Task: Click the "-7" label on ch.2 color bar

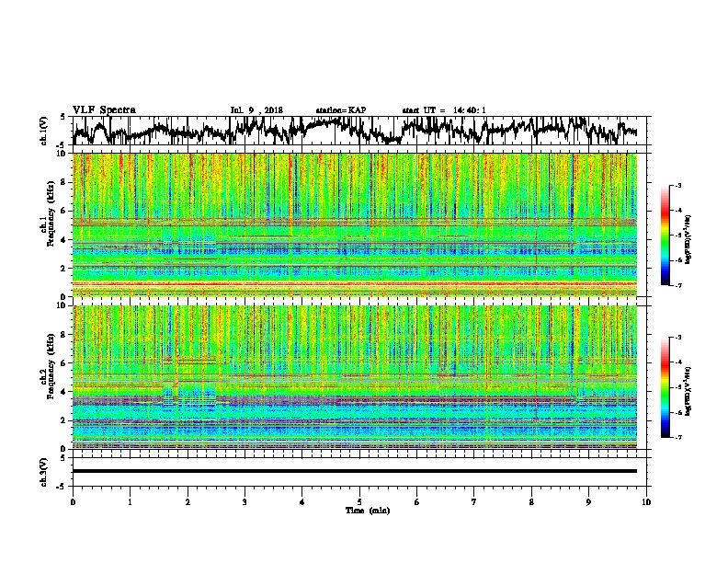Action: (678, 437)
